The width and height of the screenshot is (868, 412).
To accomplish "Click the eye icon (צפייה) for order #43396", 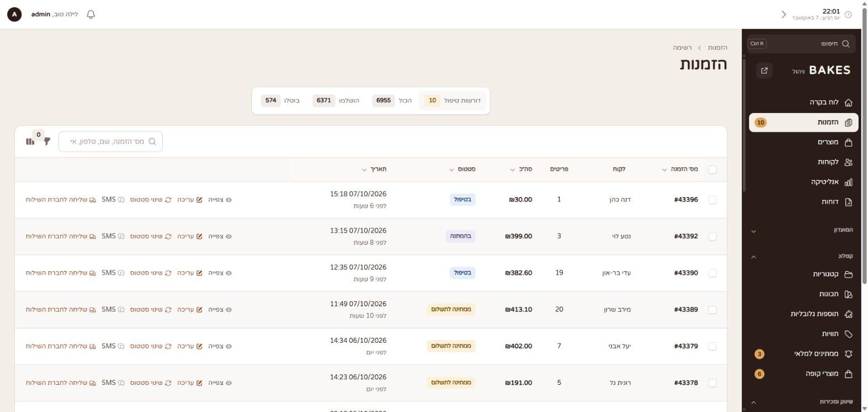I will (x=229, y=200).
